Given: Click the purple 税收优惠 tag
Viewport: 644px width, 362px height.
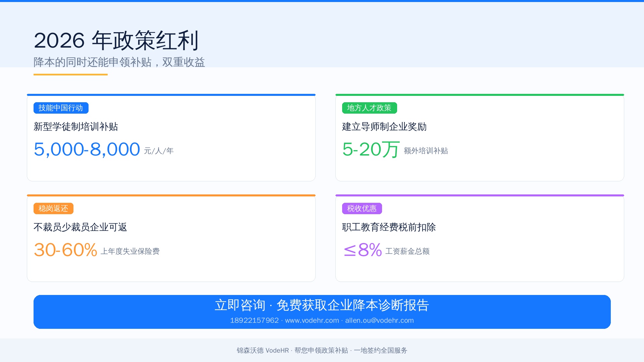Looking at the screenshot, I should (x=362, y=208).
